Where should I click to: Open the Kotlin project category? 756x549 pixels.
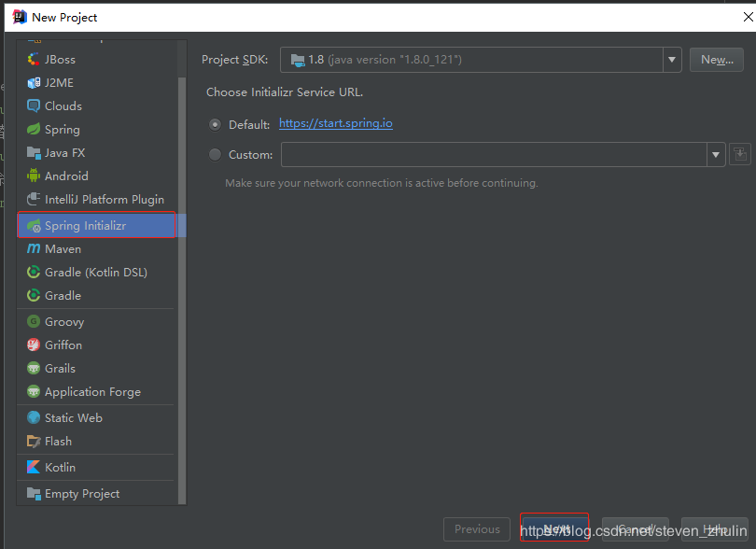(54, 467)
